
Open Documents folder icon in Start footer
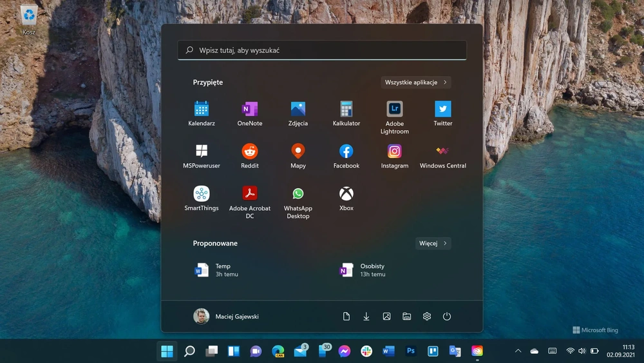346,316
